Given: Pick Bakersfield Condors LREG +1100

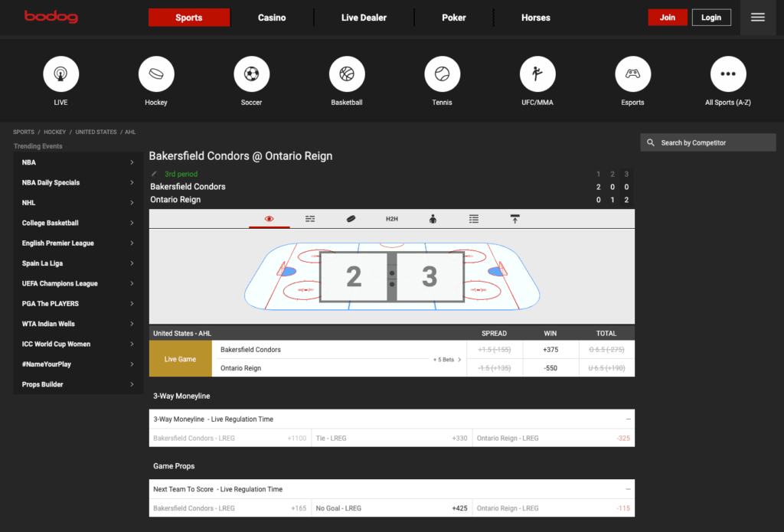Looking at the screenshot, I should click(x=230, y=438).
